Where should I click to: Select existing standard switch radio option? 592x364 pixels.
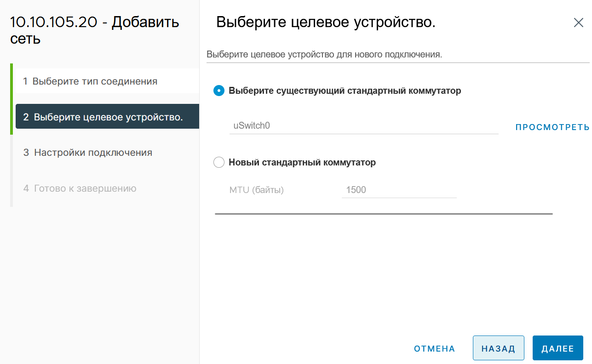pos(219,91)
